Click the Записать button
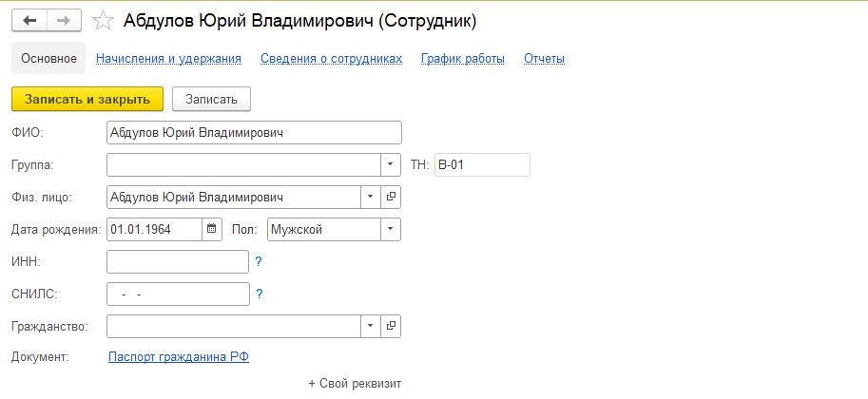 (211, 99)
